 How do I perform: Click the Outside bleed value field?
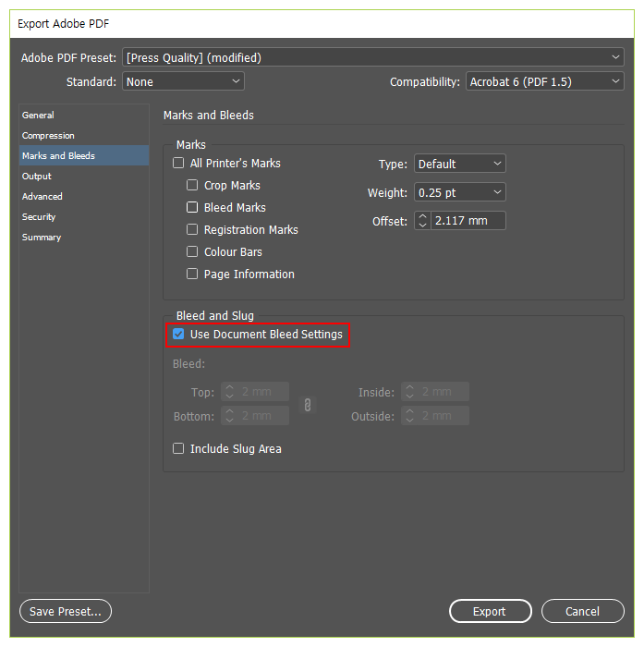coord(444,416)
